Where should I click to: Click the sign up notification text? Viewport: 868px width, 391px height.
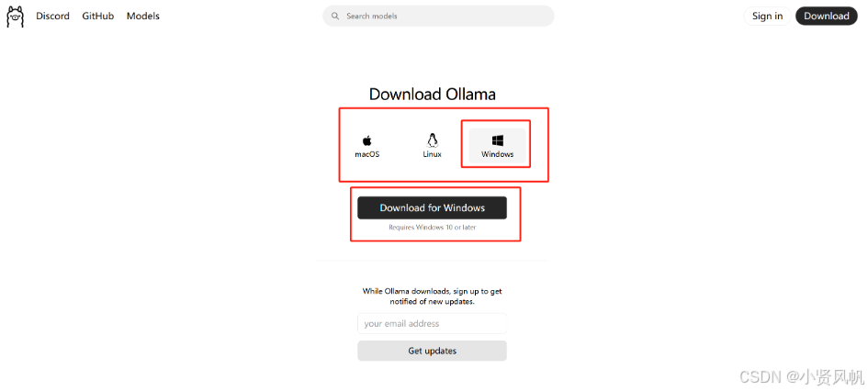433,296
